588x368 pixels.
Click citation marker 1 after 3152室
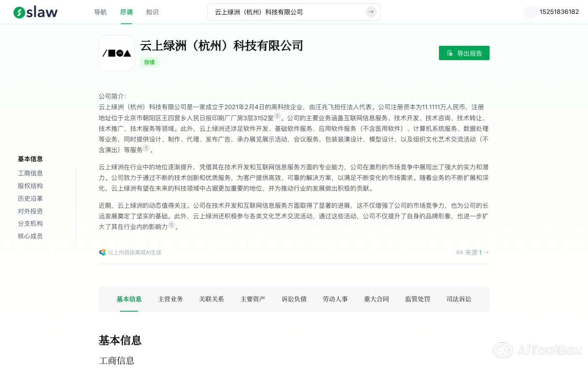click(x=277, y=116)
